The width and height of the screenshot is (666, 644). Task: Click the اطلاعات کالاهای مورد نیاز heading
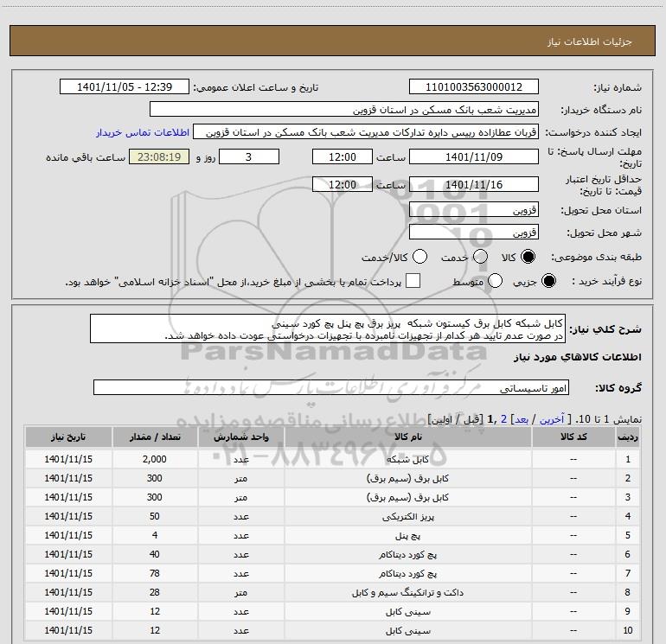(578, 357)
